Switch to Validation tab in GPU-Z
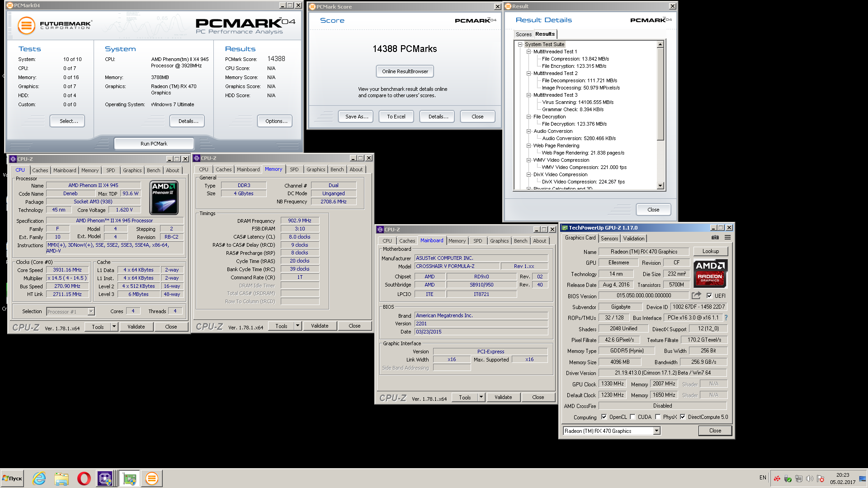Viewport: 868px width, 488px height. pyautogui.click(x=634, y=239)
